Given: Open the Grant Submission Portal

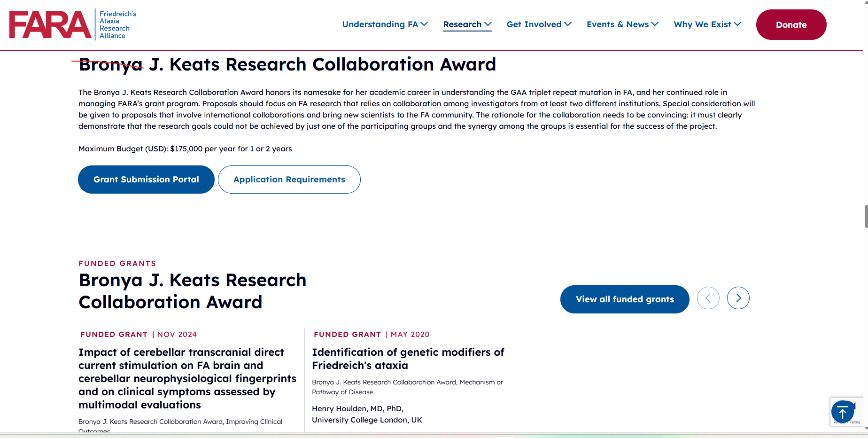Looking at the screenshot, I should [x=146, y=180].
